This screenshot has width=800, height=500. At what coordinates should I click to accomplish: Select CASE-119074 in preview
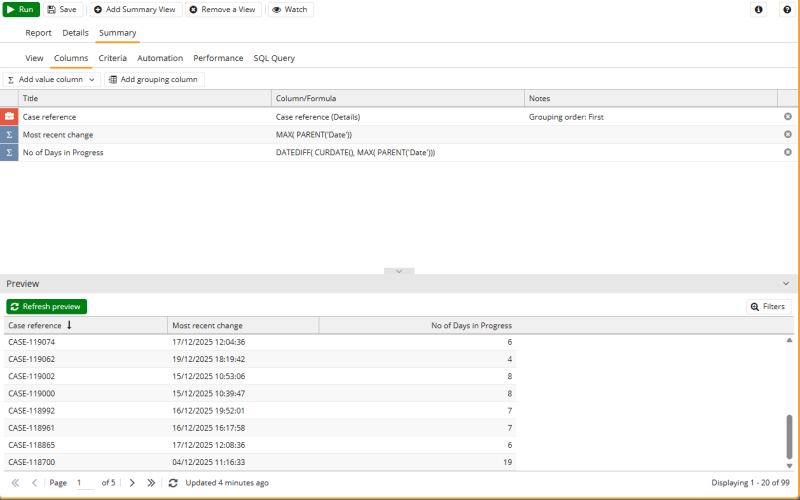[x=32, y=342]
